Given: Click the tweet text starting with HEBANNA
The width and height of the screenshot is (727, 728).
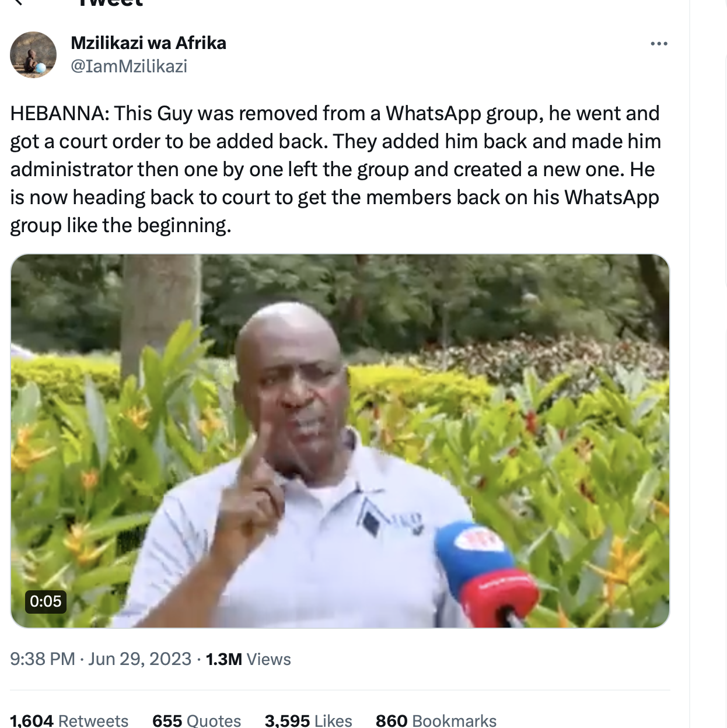Looking at the screenshot, I should point(335,169).
